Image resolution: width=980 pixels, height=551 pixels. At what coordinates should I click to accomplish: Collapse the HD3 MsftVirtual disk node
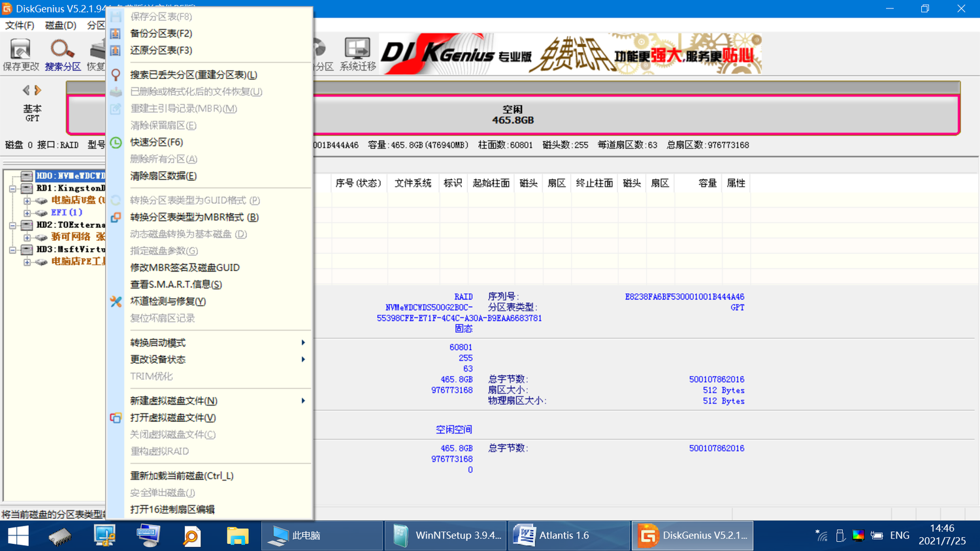(x=13, y=250)
